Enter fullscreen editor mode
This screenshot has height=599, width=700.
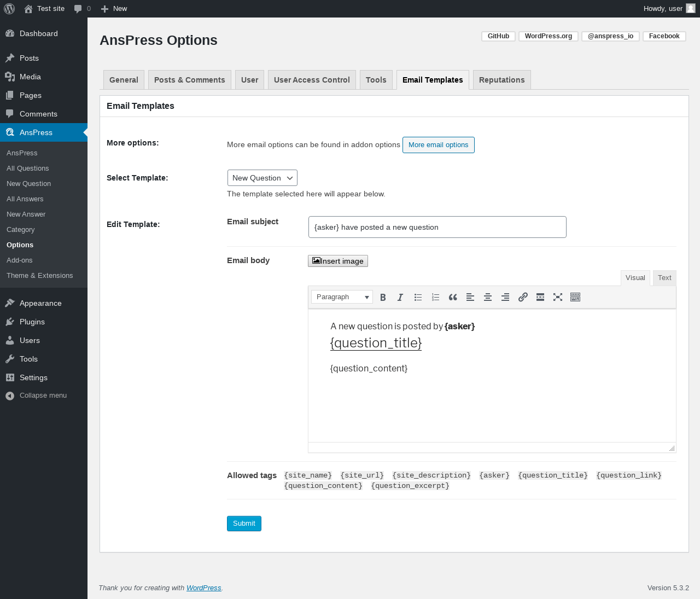click(x=558, y=297)
